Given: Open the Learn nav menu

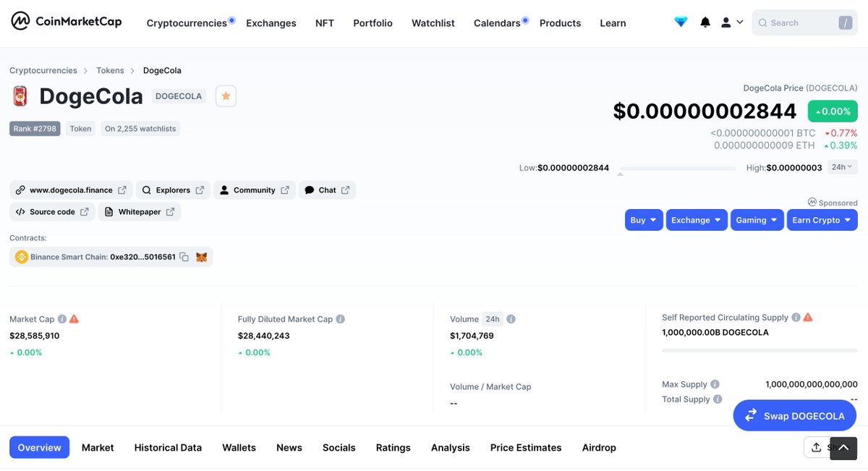Looking at the screenshot, I should tap(613, 23).
